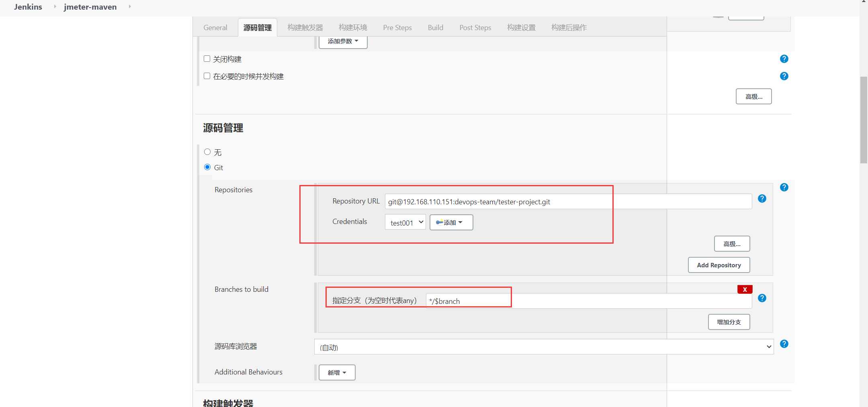Image resolution: width=868 pixels, height=407 pixels.
Task: Switch to the 构建后操作 tab
Action: [x=569, y=28]
